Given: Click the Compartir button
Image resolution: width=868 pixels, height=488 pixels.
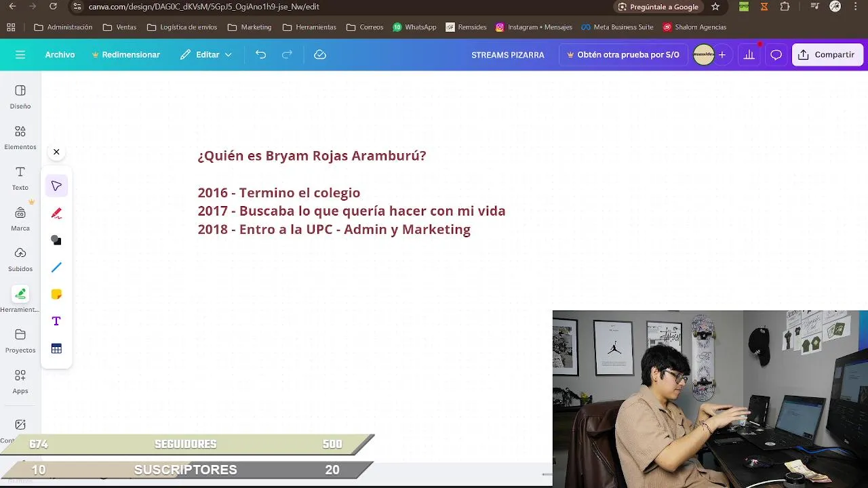Looking at the screenshot, I should [x=827, y=55].
